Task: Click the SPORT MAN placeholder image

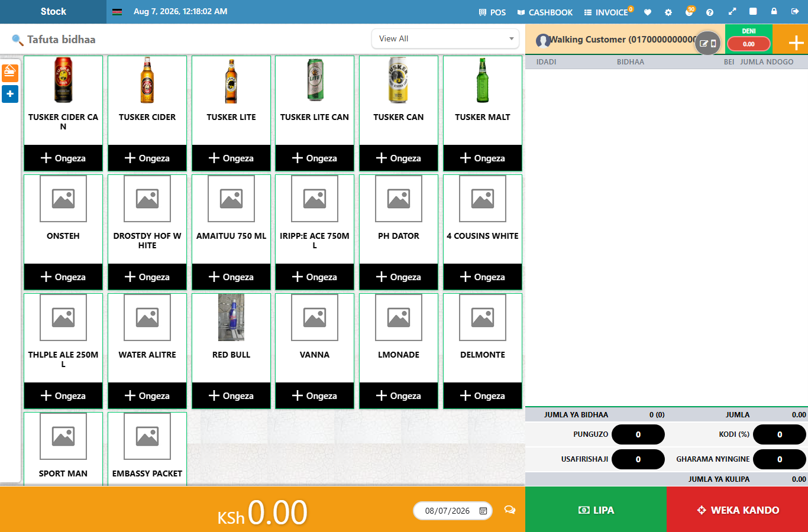Action: [x=63, y=436]
